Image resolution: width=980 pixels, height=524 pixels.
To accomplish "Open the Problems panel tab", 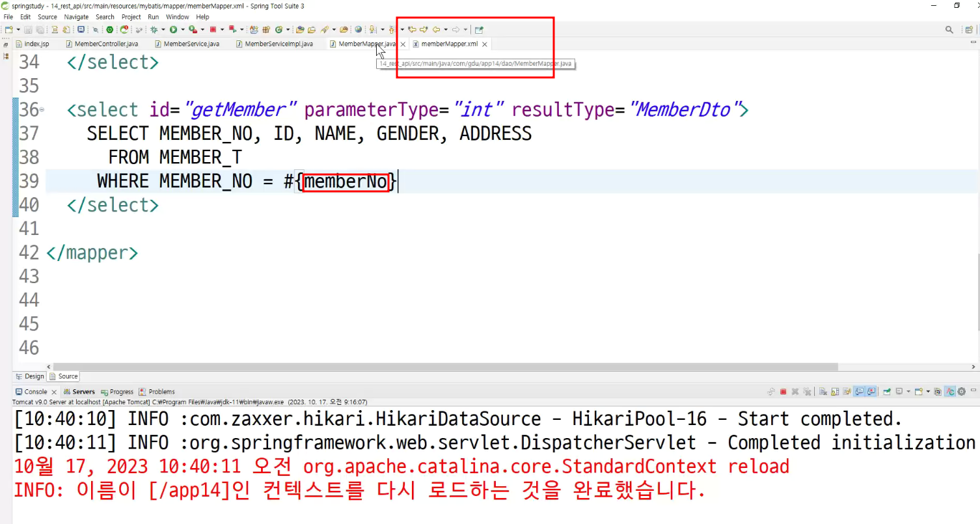I will (x=157, y=392).
